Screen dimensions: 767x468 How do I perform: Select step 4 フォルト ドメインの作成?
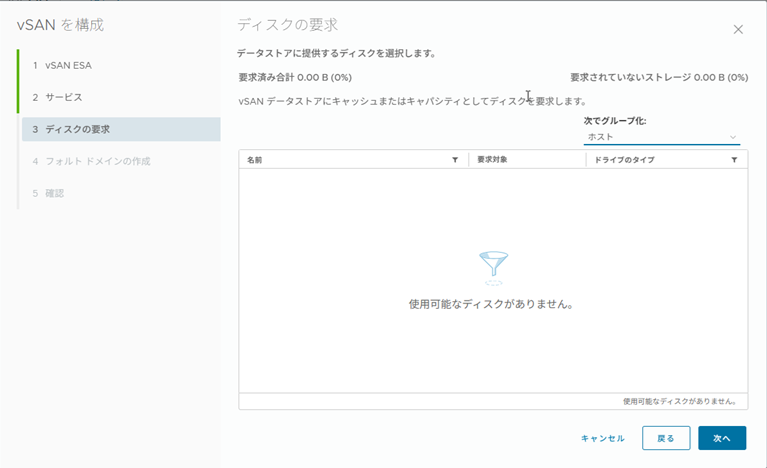(x=97, y=161)
